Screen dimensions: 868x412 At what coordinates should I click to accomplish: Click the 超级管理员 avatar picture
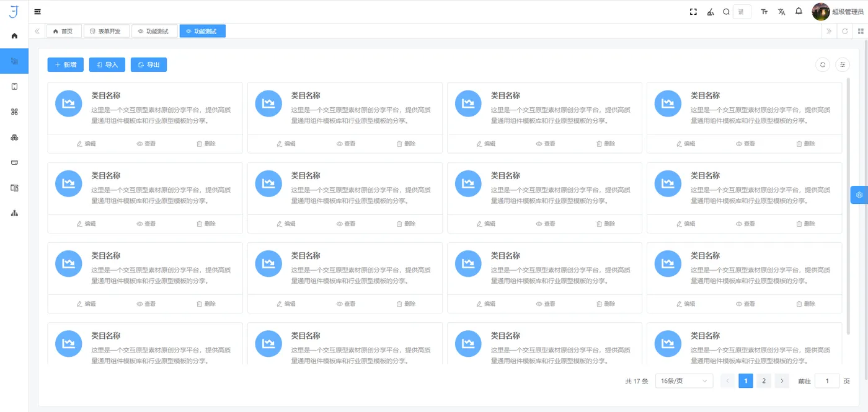pyautogui.click(x=820, y=11)
